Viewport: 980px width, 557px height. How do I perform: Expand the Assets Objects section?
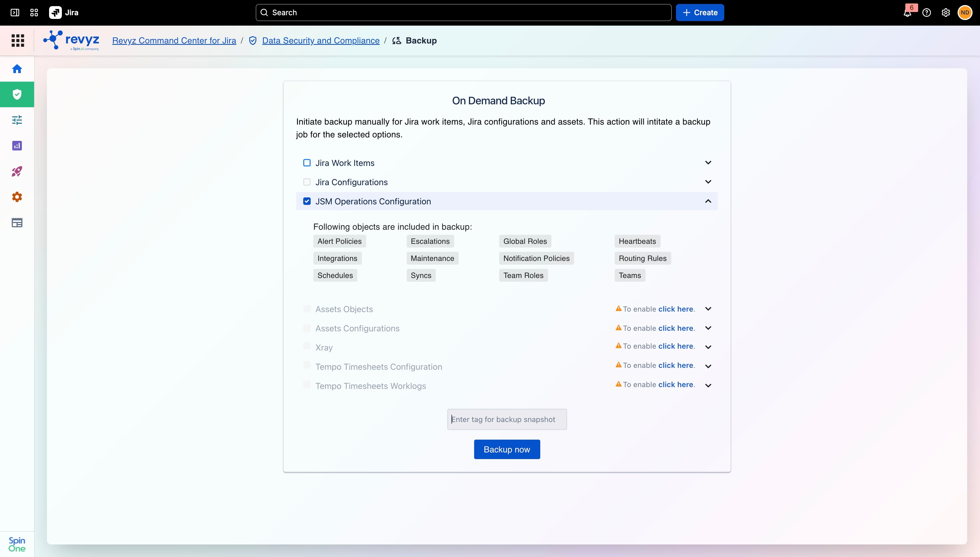708,309
